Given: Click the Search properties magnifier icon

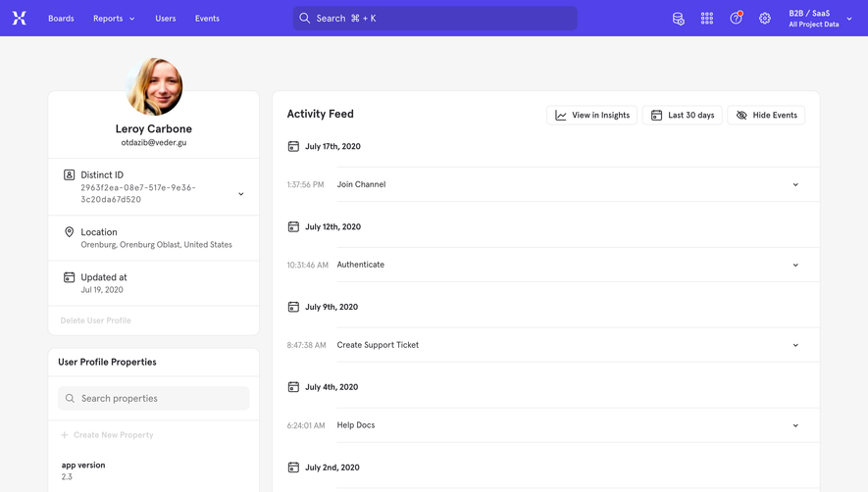Looking at the screenshot, I should tap(70, 399).
